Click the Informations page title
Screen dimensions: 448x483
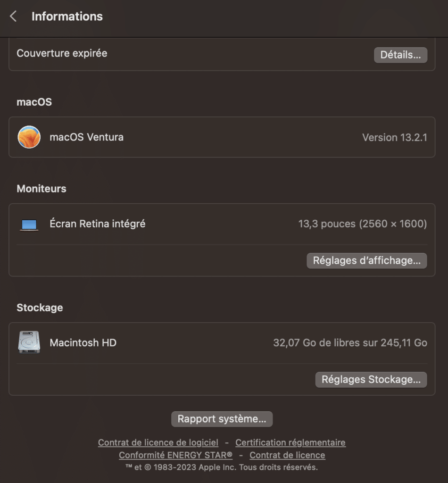pos(67,17)
